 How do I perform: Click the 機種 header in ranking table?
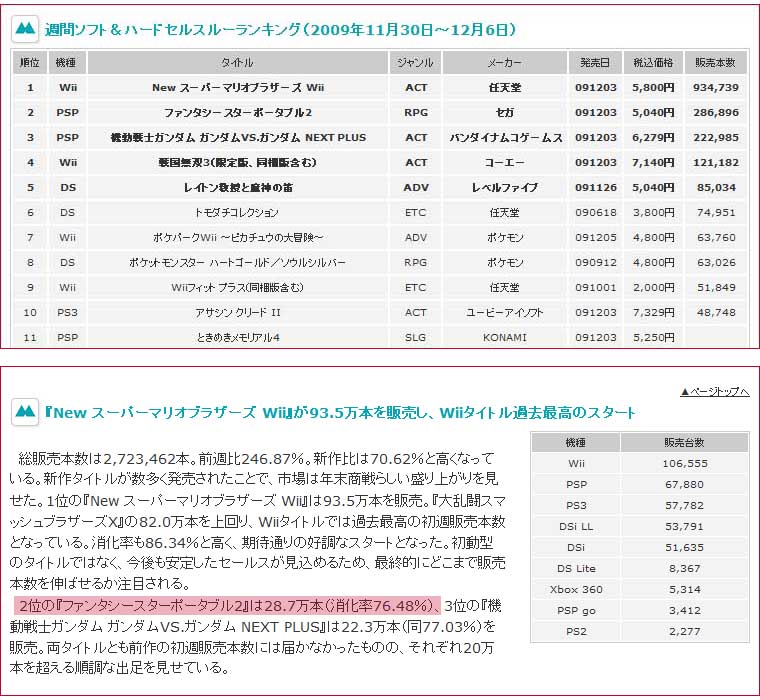[67, 62]
